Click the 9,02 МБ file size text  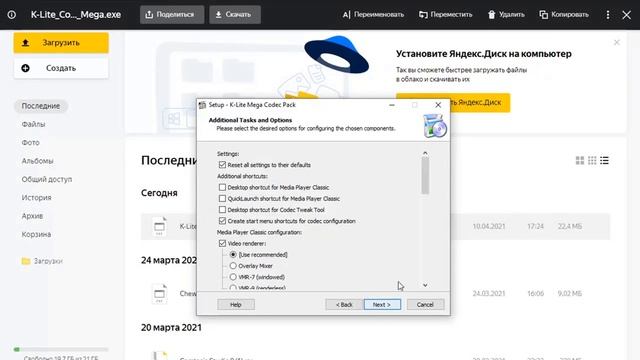[x=570, y=293]
